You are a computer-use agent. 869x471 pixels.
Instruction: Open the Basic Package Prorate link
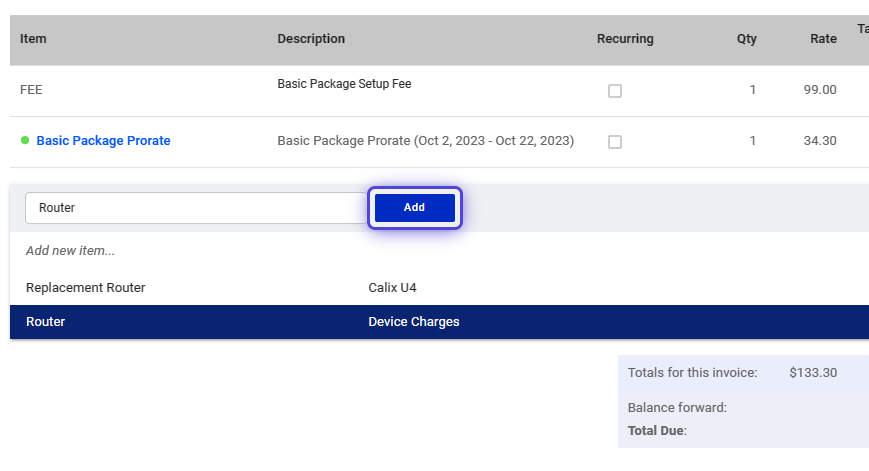tap(103, 141)
